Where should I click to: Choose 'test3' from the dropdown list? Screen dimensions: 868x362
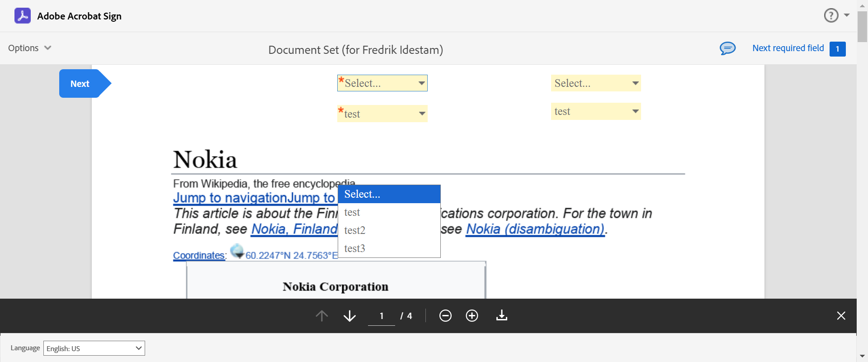[355, 248]
